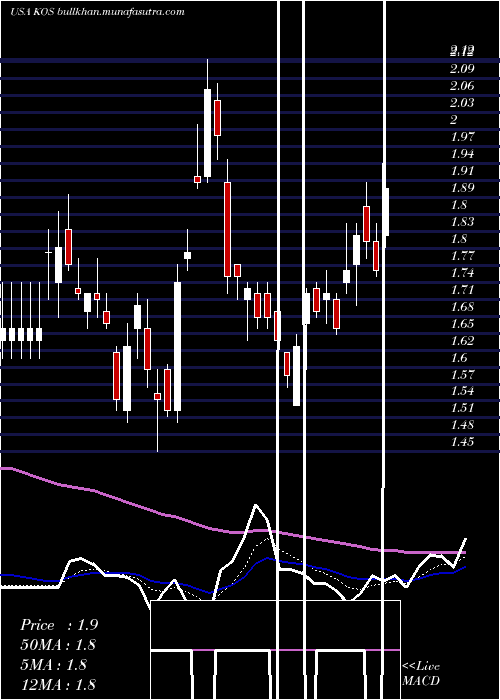Select the 12MA : 1.8 readout
Viewport: 500px width, 700px height.
click(x=58, y=684)
